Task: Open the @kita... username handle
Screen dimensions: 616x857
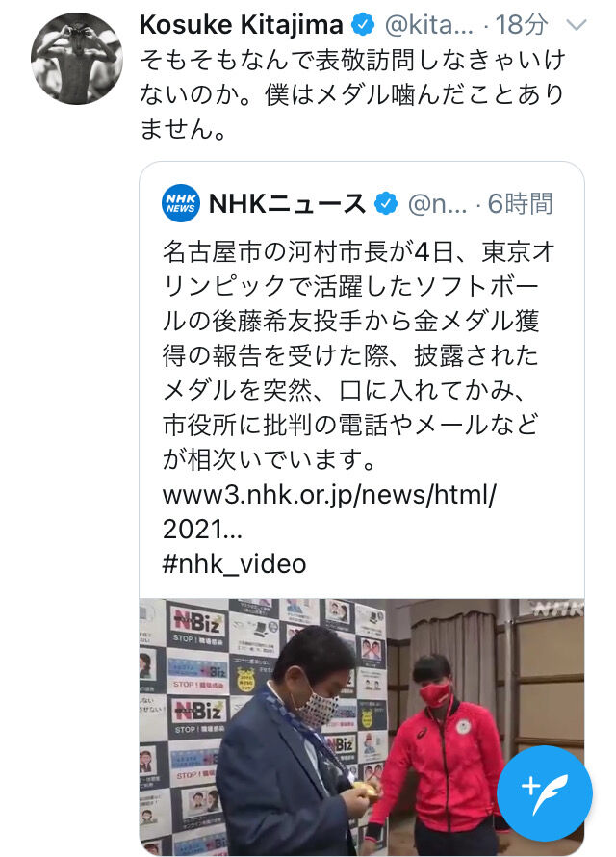Action: 429,25
